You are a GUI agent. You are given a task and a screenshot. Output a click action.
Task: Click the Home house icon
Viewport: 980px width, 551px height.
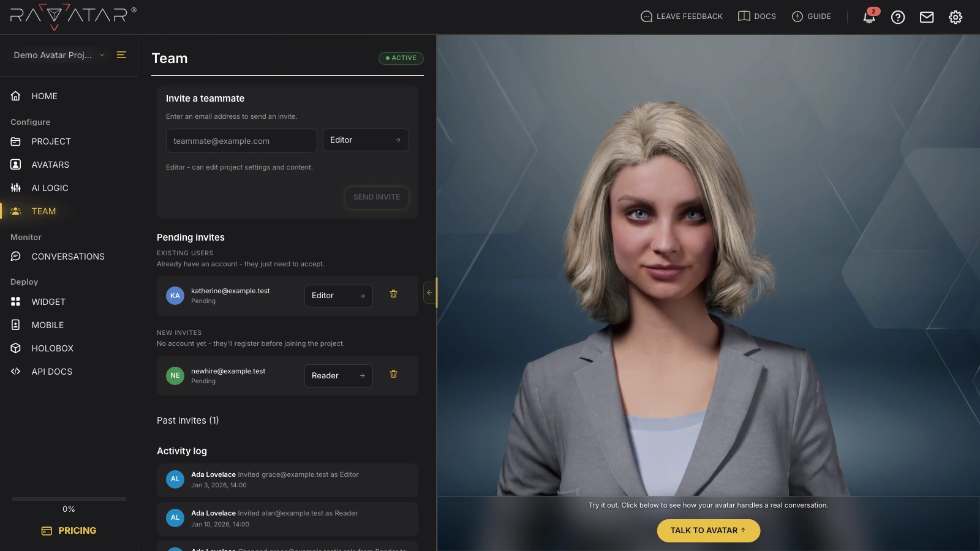click(x=16, y=96)
